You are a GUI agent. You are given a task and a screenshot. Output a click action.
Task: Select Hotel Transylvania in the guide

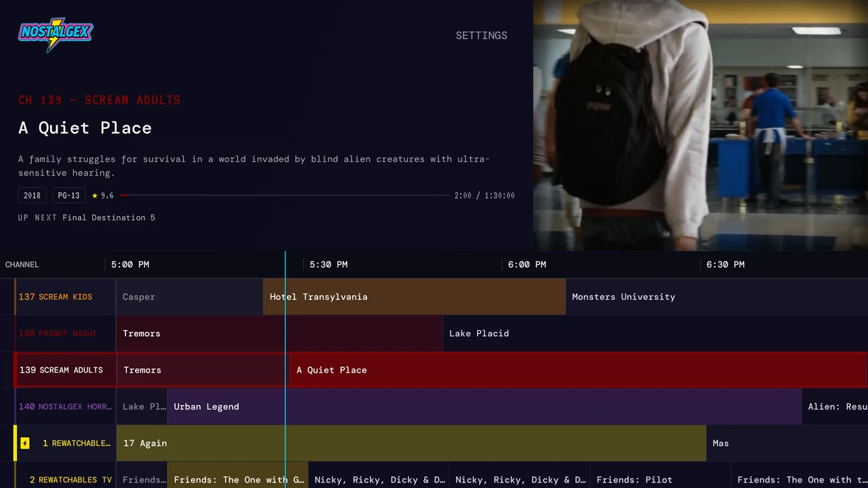pos(414,297)
